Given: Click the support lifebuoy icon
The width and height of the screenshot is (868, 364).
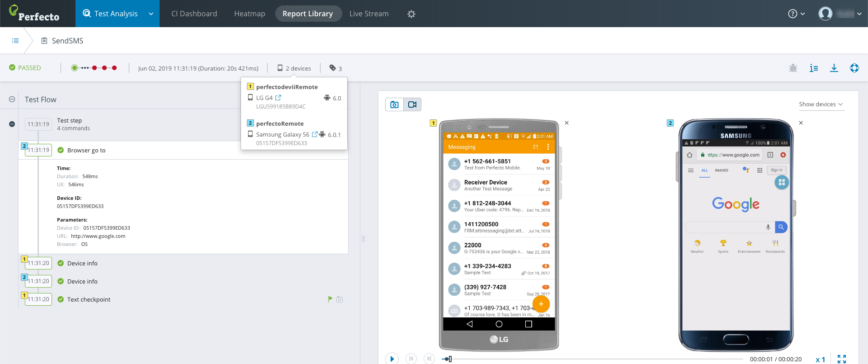Looking at the screenshot, I should [854, 68].
